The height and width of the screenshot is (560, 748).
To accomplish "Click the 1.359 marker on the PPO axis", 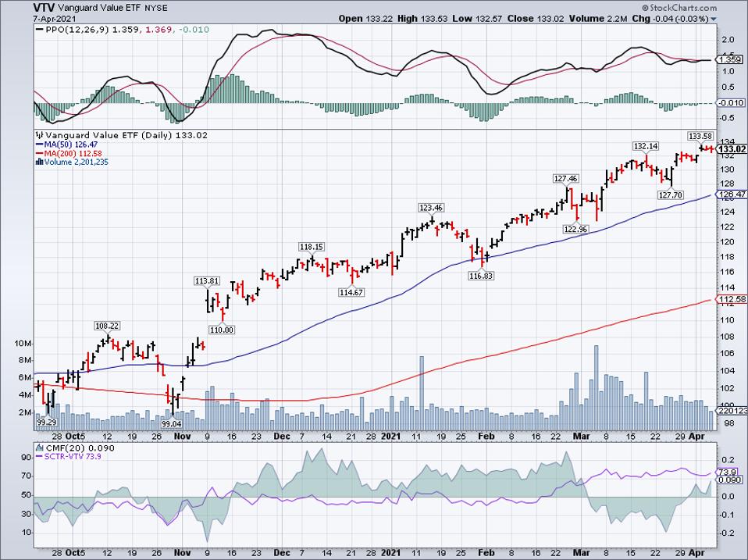I will pos(730,59).
